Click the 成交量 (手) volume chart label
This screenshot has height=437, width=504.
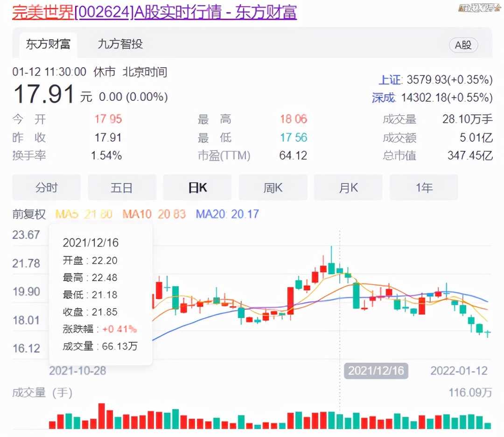tap(42, 393)
